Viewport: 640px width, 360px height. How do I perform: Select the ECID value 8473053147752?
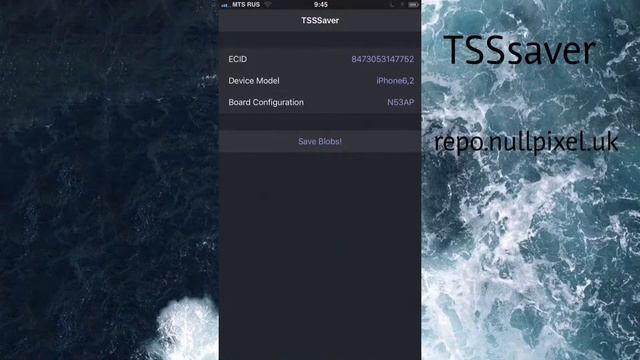click(x=382, y=59)
